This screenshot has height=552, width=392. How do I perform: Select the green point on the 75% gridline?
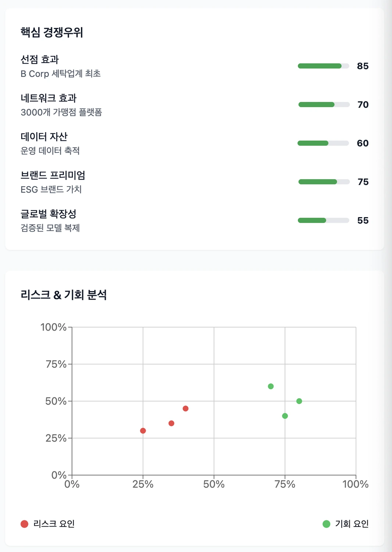point(285,416)
